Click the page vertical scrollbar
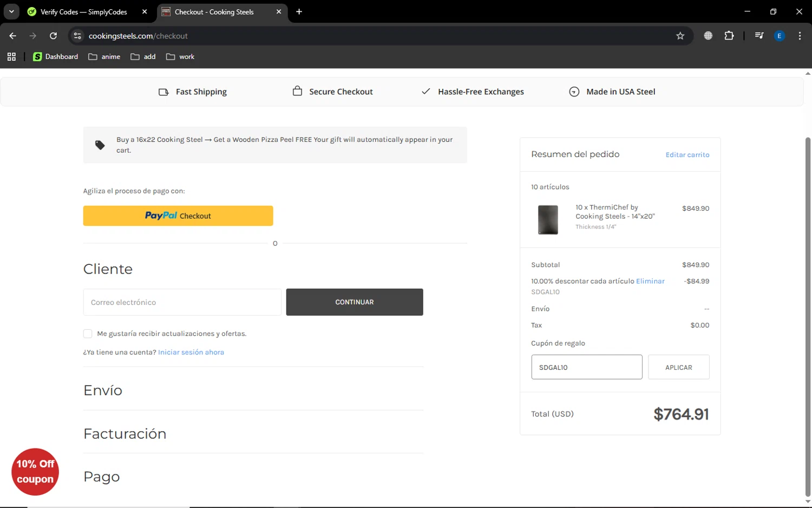Screen dimensions: 812x508 click(808, 317)
